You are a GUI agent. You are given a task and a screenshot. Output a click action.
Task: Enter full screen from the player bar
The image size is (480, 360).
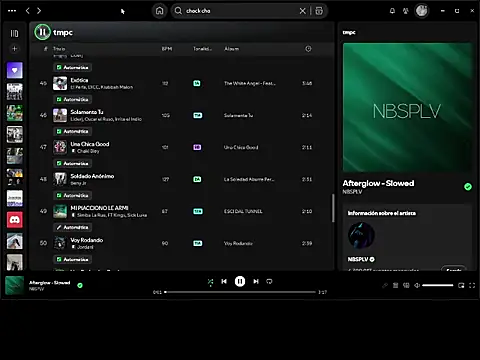pyautogui.click(x=472, y=285)
